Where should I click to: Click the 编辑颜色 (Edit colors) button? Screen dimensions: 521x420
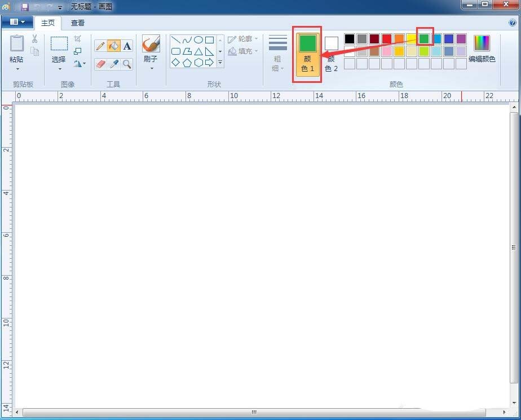click(x=482, y=48)
